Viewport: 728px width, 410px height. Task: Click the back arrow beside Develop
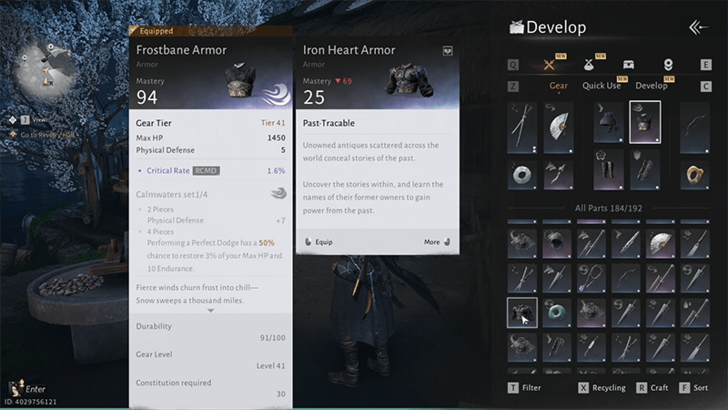point(698,27)
